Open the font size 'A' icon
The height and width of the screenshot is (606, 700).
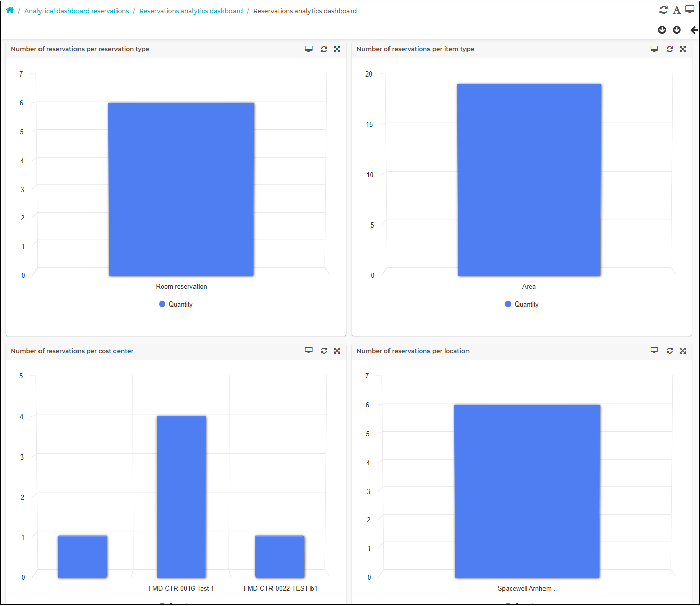click(x=677, y=10)
